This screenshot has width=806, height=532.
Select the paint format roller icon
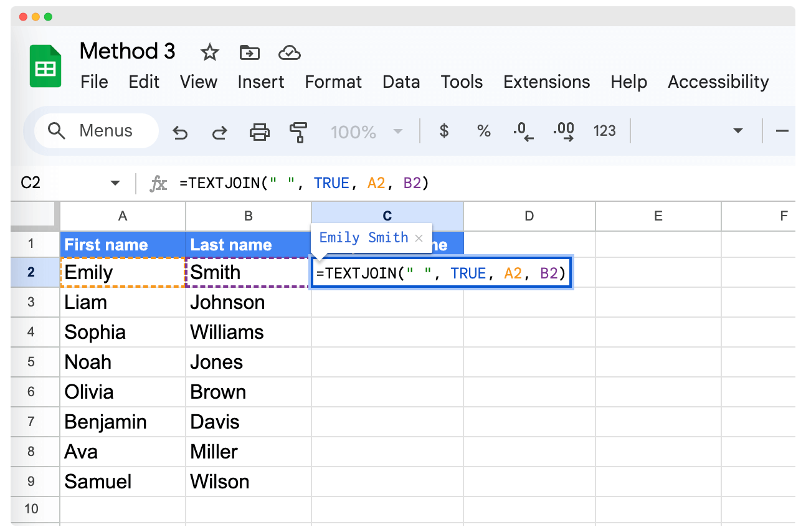pyautogui.click(x=298, y=131)
